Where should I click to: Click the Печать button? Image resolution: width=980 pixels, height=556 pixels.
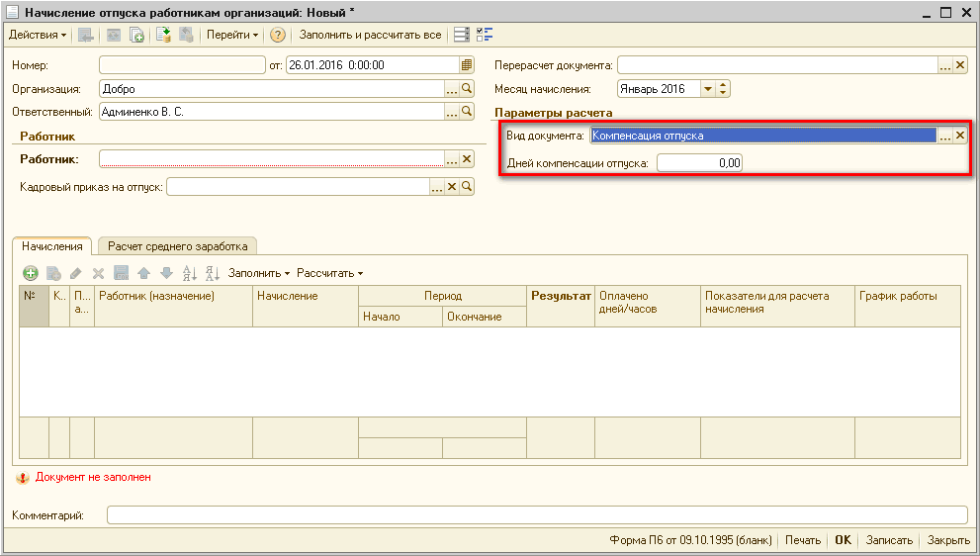pos(803,540)
